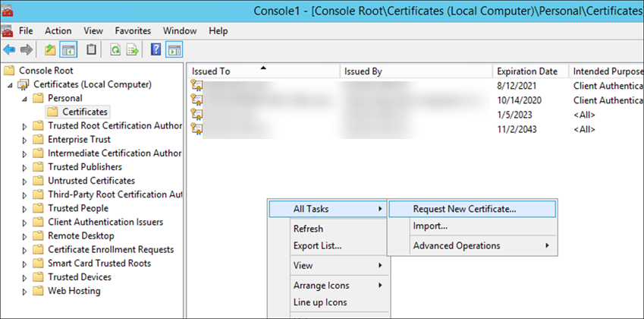Image resolution: width=644 pixels, height=319 pixels.
Task: Expand Client Authentication Issuers node
Action: click(x=24, y=223)
